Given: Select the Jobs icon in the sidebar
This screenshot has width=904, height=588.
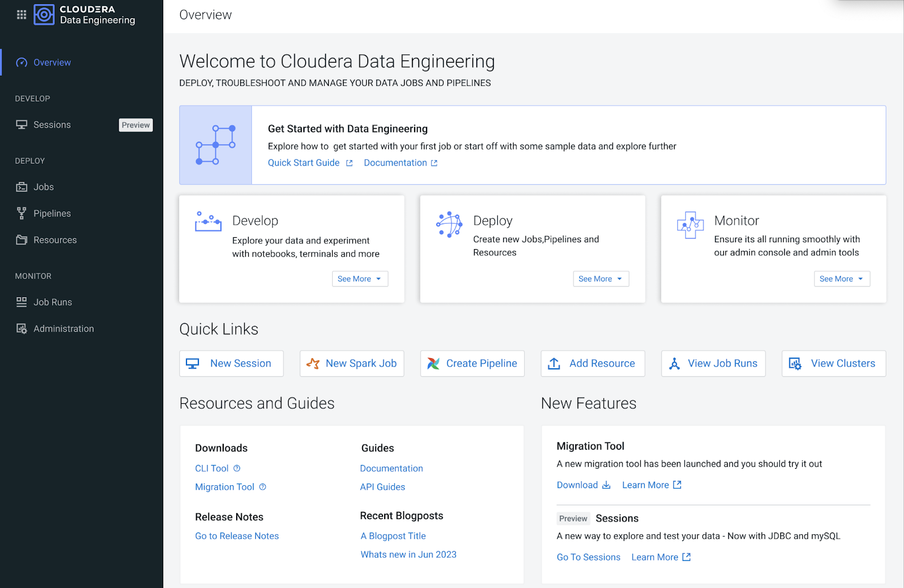Looking at the screenshot, I should (21, 186).
